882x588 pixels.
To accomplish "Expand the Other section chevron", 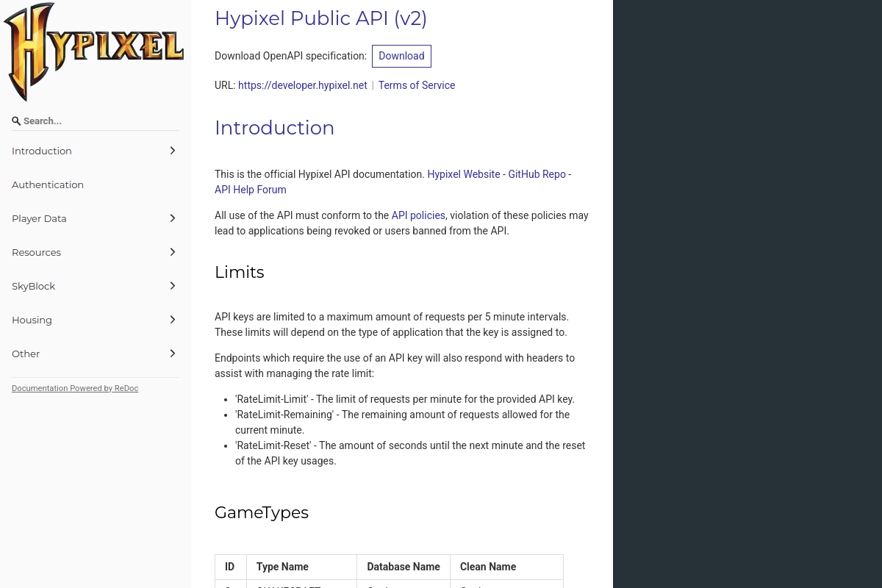I will 173,354.
